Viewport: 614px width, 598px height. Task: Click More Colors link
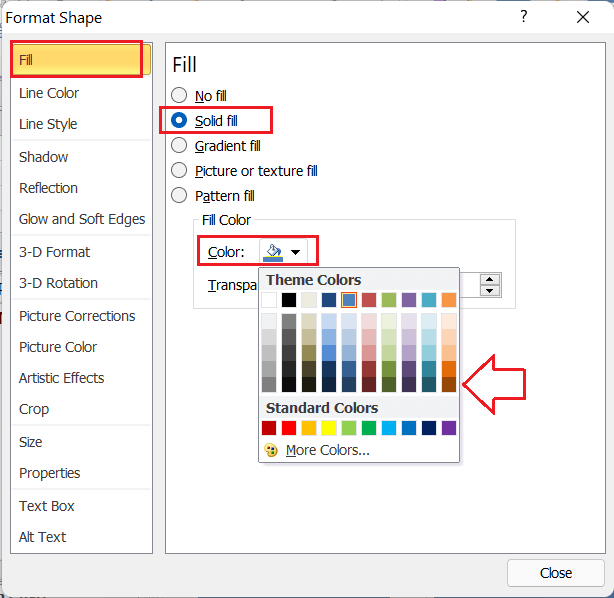(328, 450)
